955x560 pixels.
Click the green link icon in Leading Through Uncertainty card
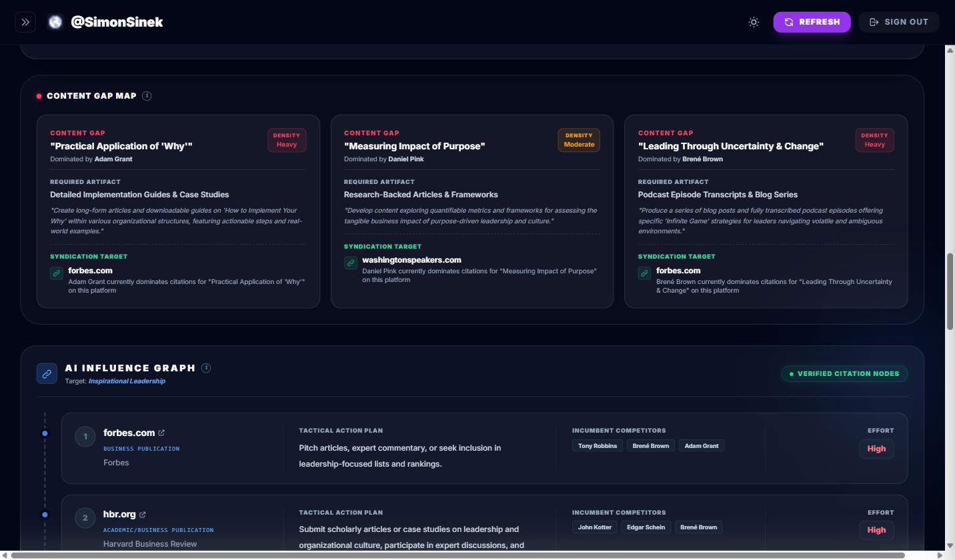pos(644,273)
